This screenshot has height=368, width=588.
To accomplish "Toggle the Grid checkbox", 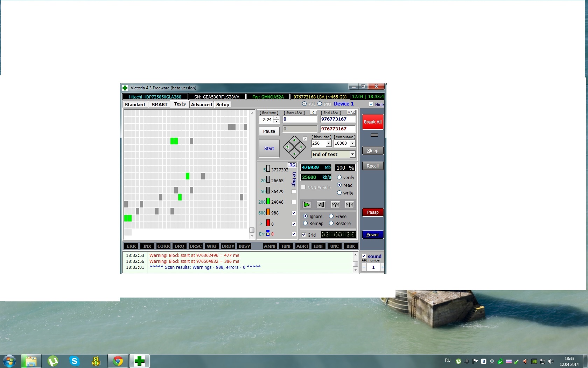I will [x=304, y=235].
